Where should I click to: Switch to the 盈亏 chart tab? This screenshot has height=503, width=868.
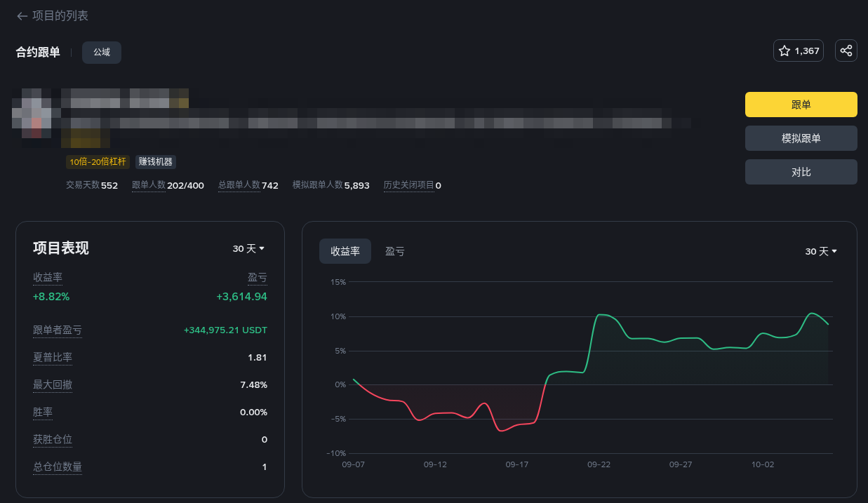point(395,251)
